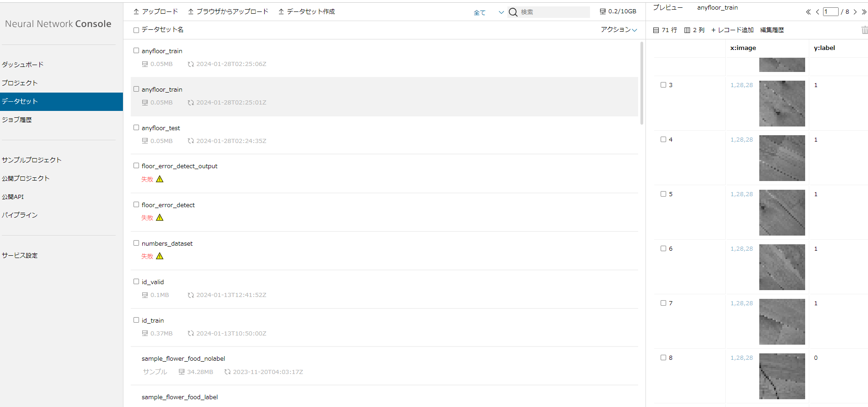
Task: Navigate to ジョブ履歴 in sidebar
Action: pyautogui.click(x=17, y=120)
